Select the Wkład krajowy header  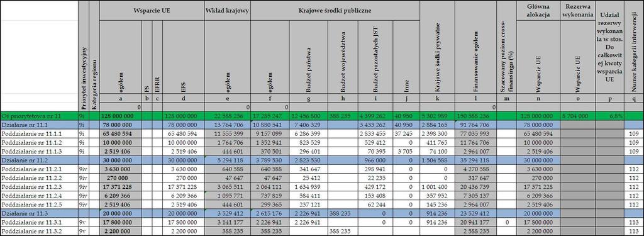coord(227,10)
